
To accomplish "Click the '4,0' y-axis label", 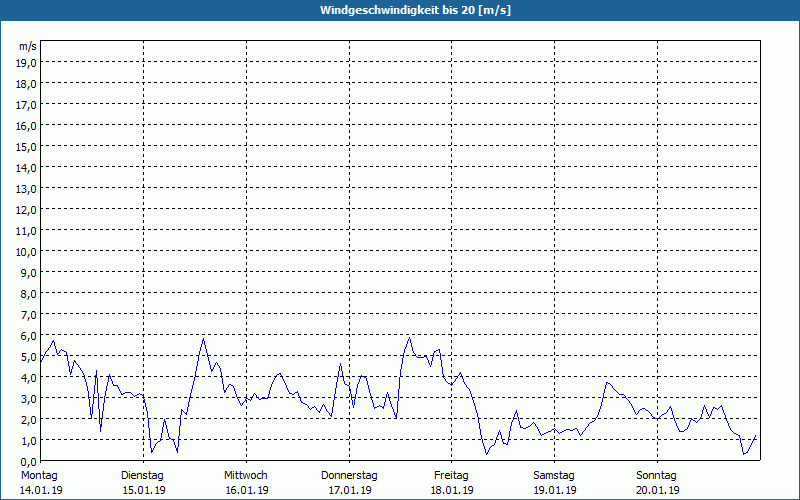I will tap(29, 378).
